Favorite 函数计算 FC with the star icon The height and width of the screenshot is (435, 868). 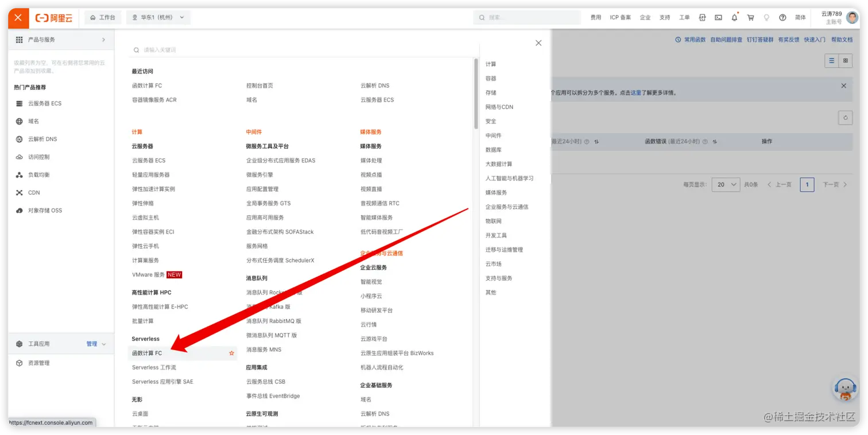tap(232, 354)
